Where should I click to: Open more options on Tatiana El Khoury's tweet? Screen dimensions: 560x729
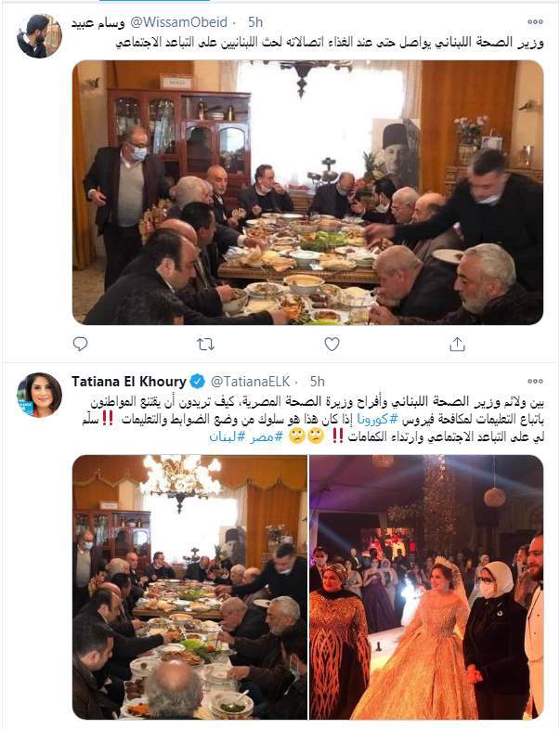535,382
